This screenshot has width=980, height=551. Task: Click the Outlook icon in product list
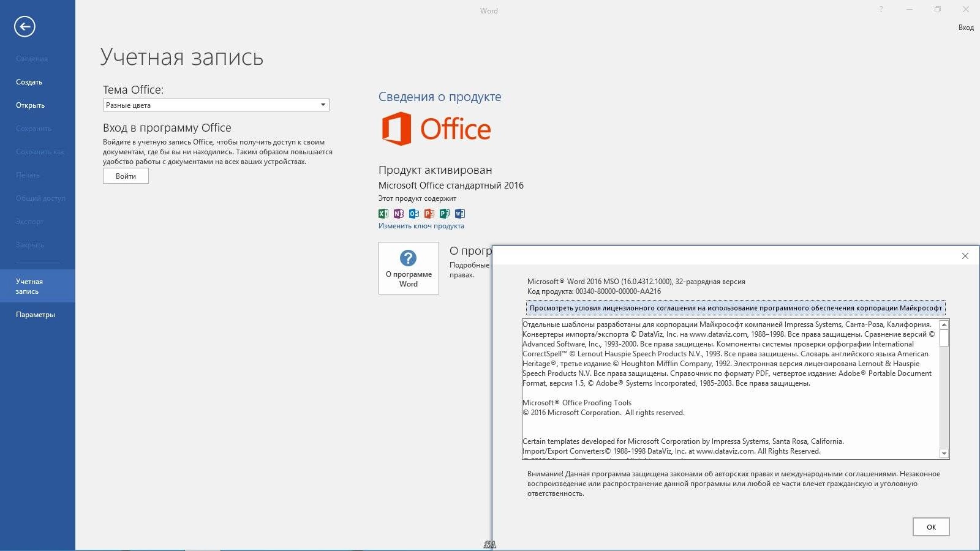tap(413, 214)
